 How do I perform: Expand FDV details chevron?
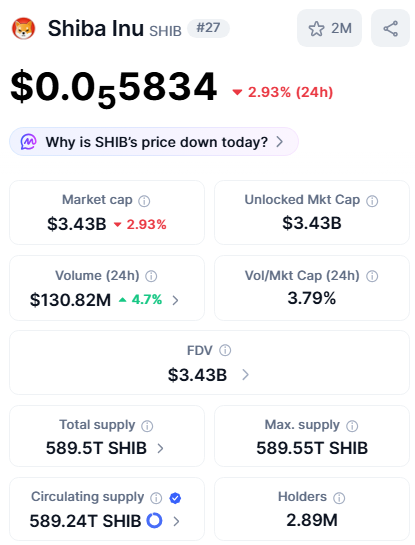click(245, 375)
